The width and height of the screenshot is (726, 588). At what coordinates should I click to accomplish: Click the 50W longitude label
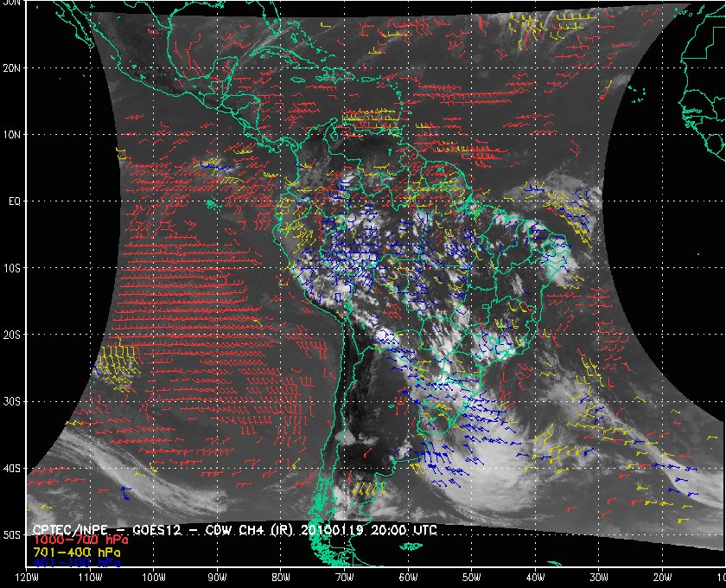[471, 578]
